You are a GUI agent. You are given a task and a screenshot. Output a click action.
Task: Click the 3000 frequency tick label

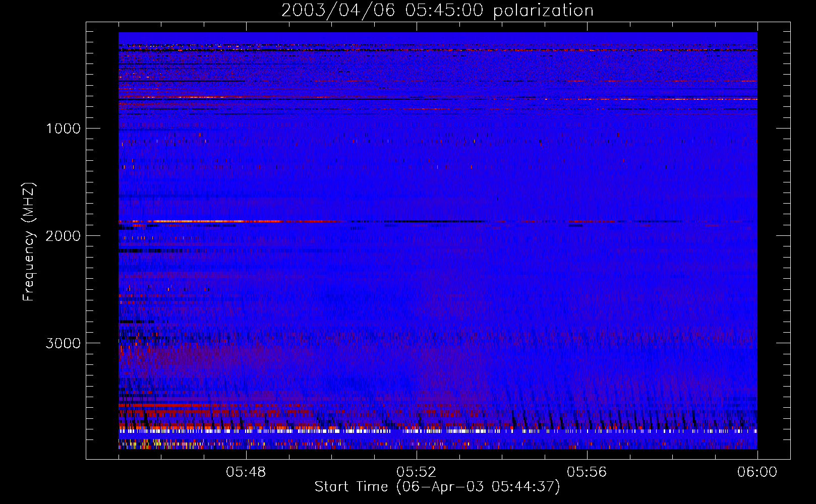(64, 343)
